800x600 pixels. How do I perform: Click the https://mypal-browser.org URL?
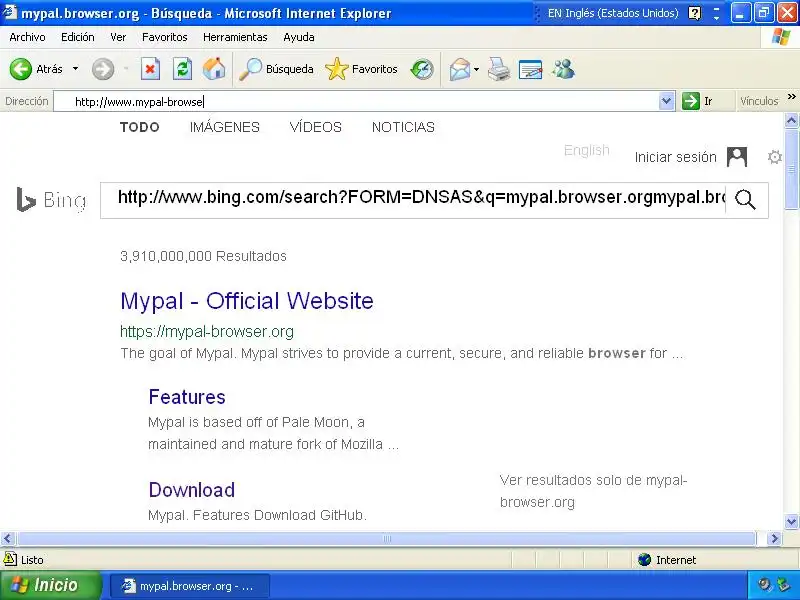point(207,332)
